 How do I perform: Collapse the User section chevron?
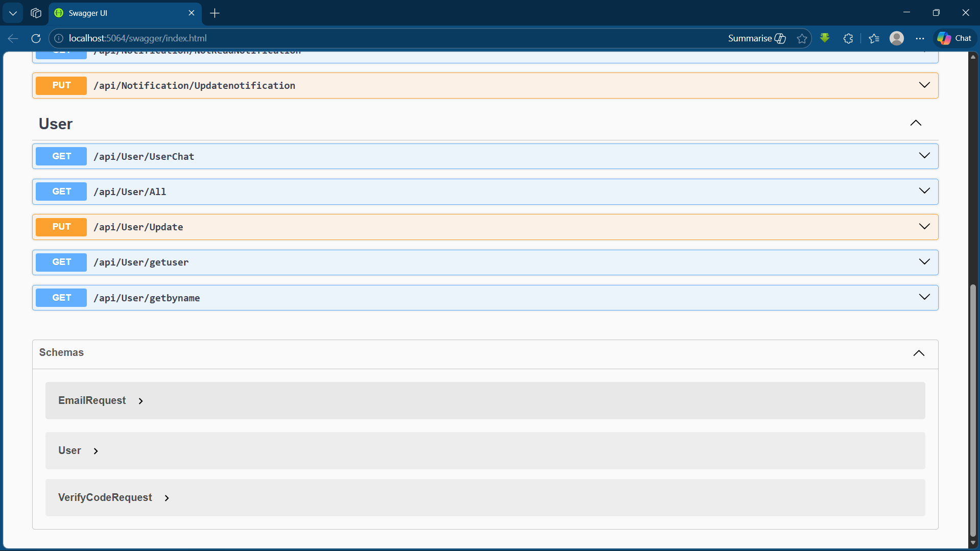pyautogui.click(x=916, y=123)
